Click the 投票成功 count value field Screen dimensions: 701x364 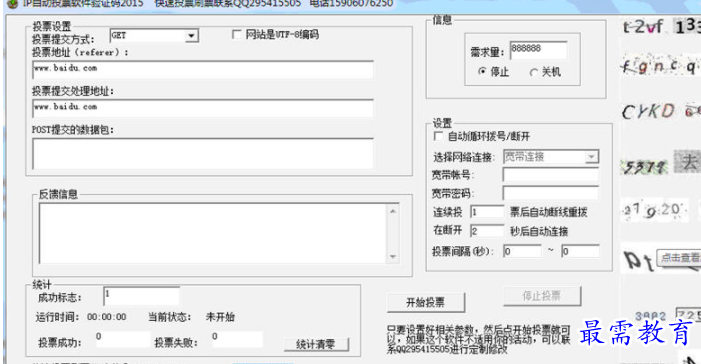tap(122, 339)
